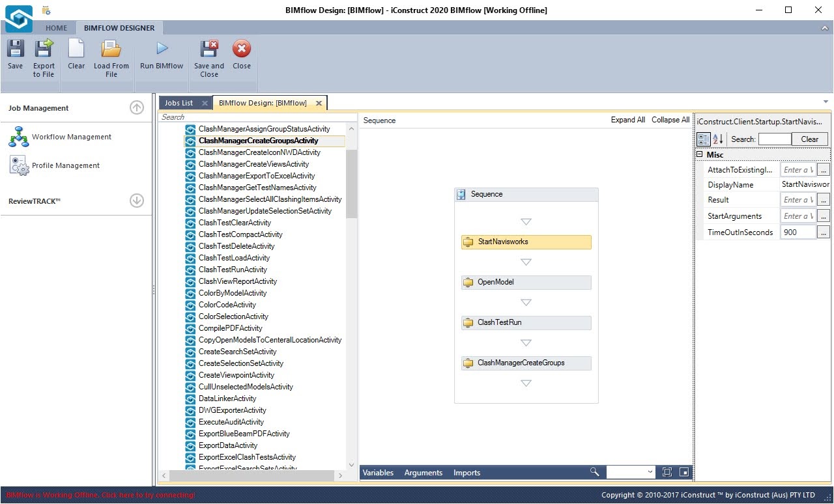Open the Load From File folder icon
834x504 pixels.
tap(111, 49)
